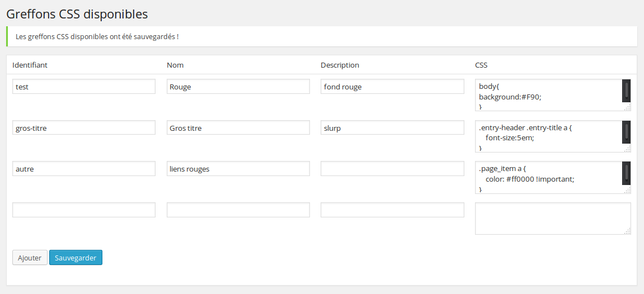644x294 pixels.
Task: Click the CSS textarea starting with 'body{'
Action: [548, 95]
